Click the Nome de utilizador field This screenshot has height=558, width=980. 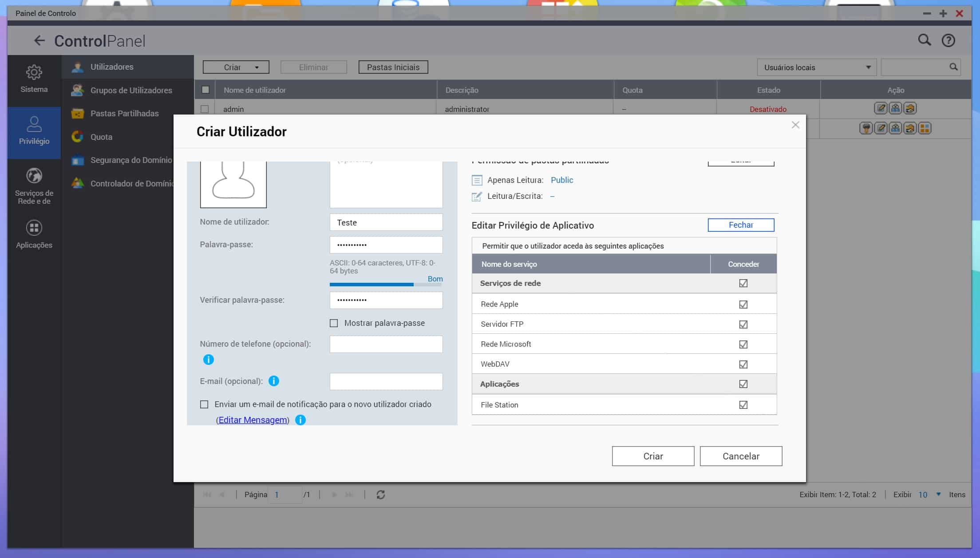(x=386, y=222)
